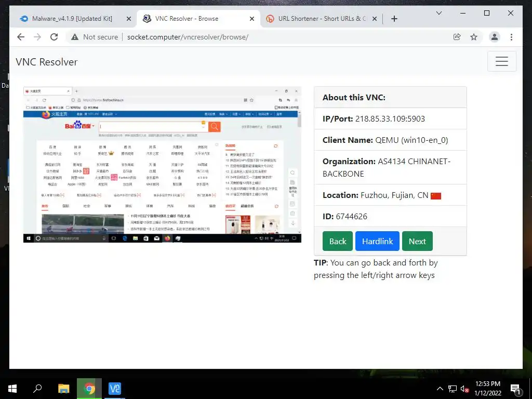Switch to the Malware_v4.1.9 [Updated Kit] tab
Viewport: 532px width, 399px height.
pyautogui.click(x=72, y=19)
